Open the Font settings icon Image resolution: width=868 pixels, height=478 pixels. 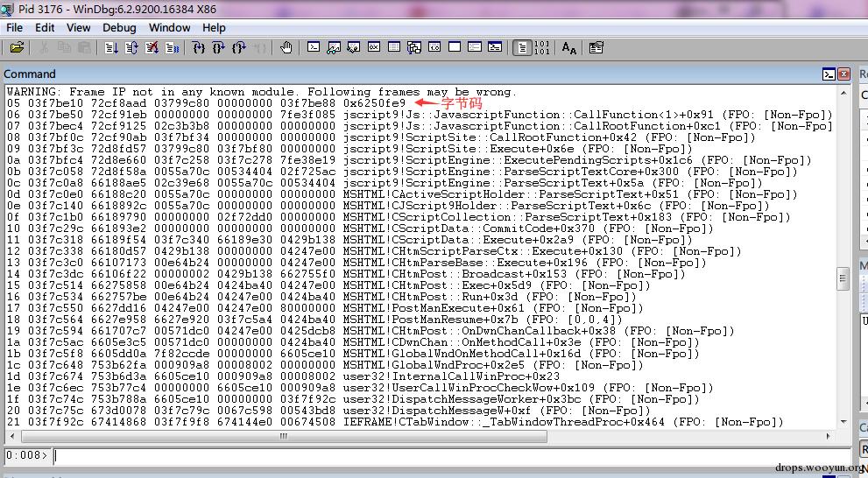coord(569,48)
